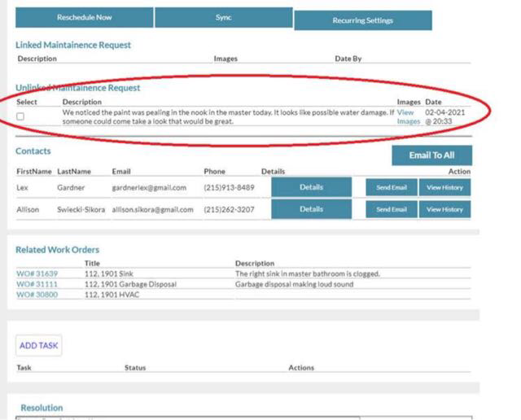View History for Lex Gardner

click(x=444, y=187)
